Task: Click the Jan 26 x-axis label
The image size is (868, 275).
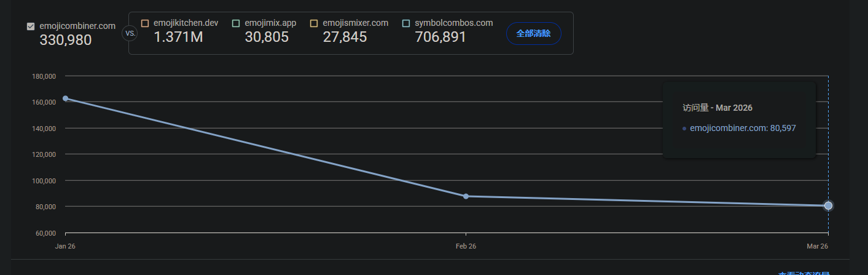Action: tap(65, 246)
